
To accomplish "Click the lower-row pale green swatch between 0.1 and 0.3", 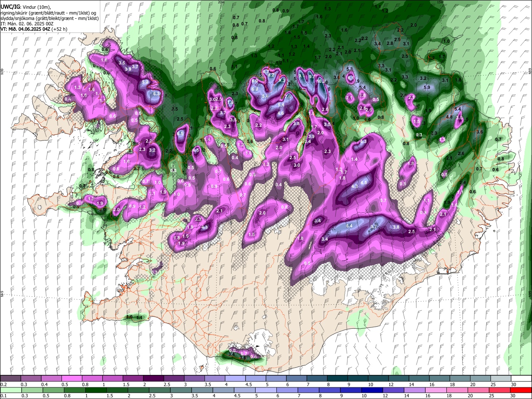I will click(x=10, y=390).
